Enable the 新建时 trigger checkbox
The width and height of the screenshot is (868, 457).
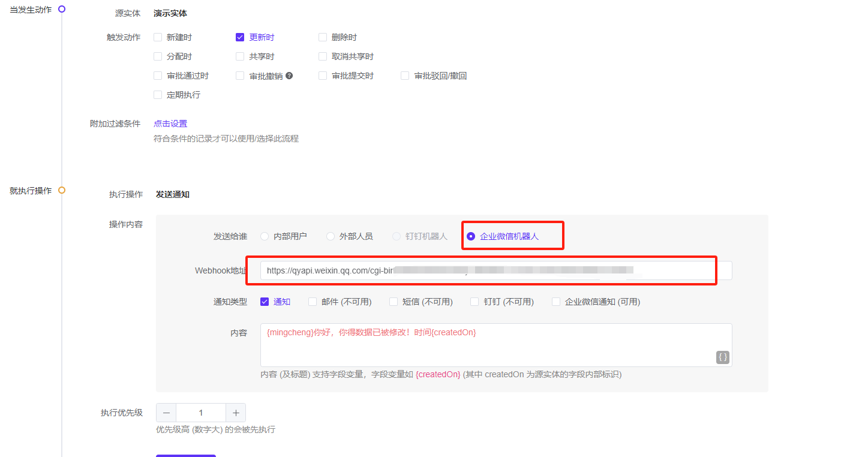pos(158,37)
